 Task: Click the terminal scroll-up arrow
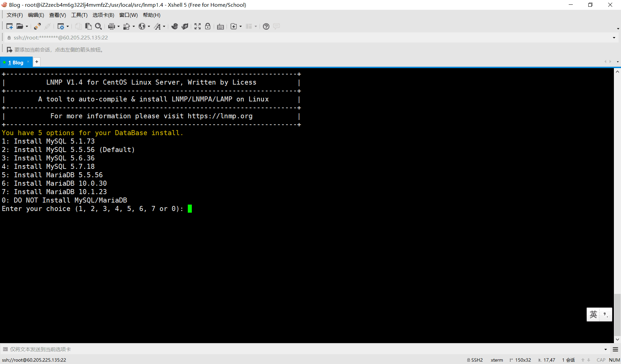(x=617, y=71)
